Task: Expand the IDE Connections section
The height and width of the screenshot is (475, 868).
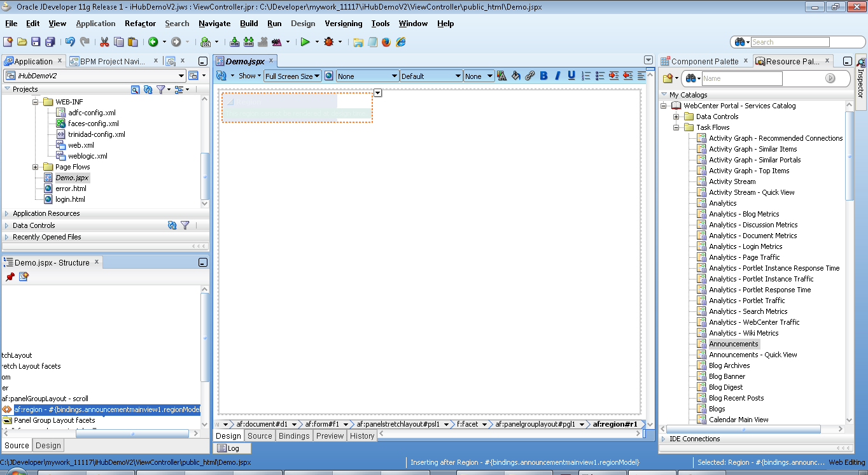Action: tap(664, 439)
